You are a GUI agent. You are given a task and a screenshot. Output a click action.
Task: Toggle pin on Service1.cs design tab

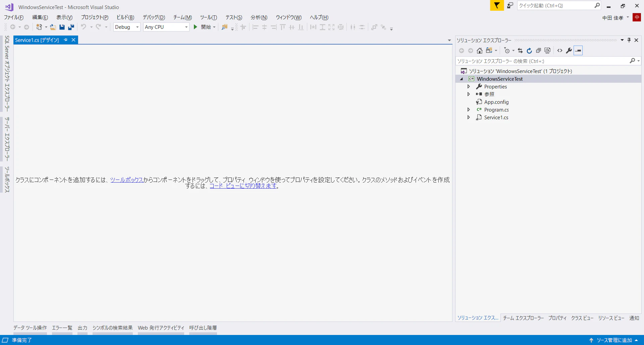click(66, 40)
